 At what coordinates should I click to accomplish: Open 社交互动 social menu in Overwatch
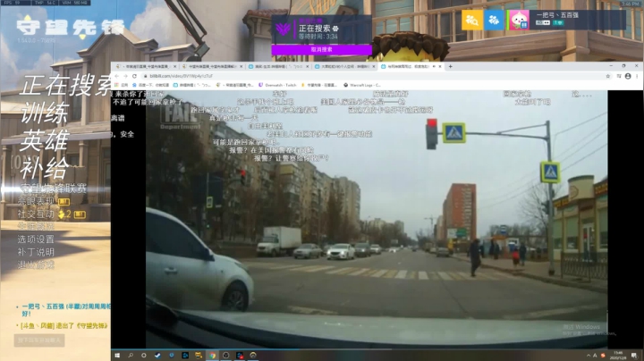coord(36,214)
